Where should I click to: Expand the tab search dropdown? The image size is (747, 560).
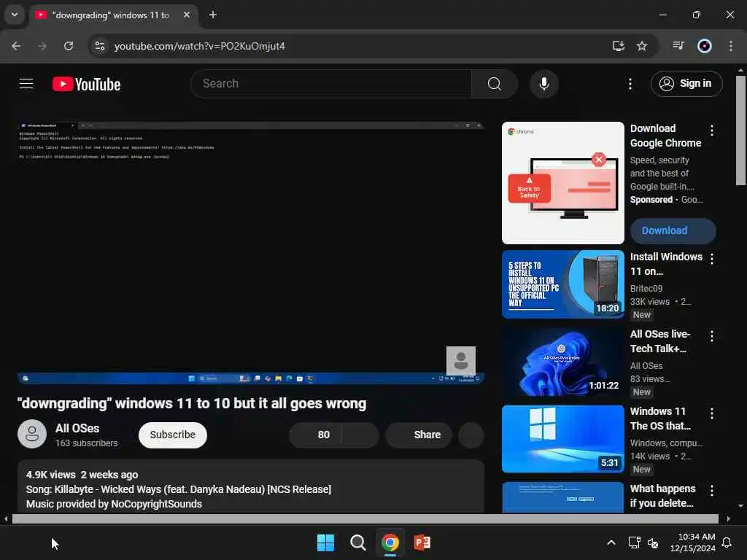15,15
